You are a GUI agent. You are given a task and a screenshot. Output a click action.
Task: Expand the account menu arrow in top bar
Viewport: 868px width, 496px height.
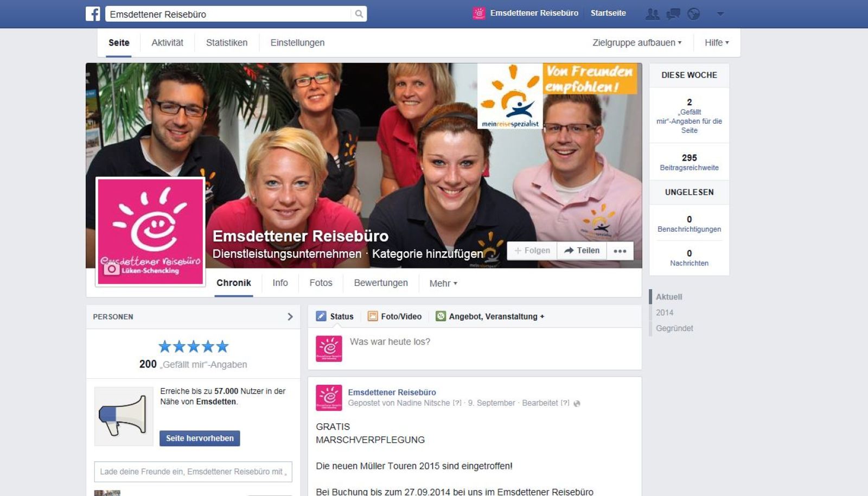(720, 14)
